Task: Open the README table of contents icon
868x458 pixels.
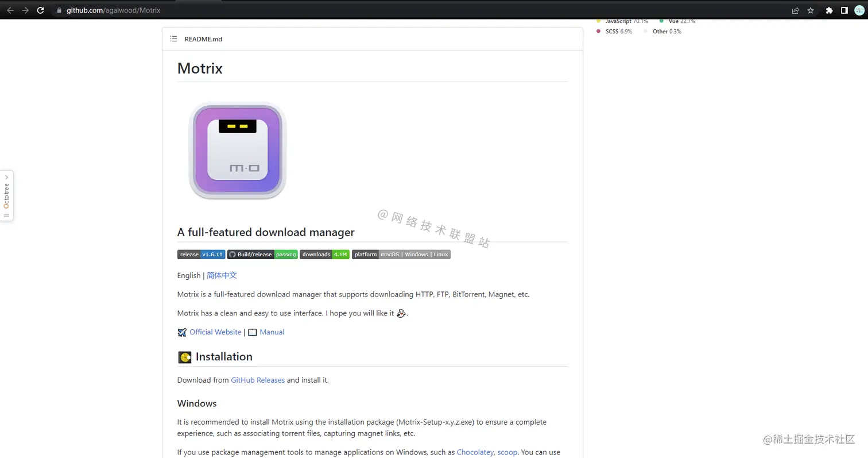Action: click(173, 39)
